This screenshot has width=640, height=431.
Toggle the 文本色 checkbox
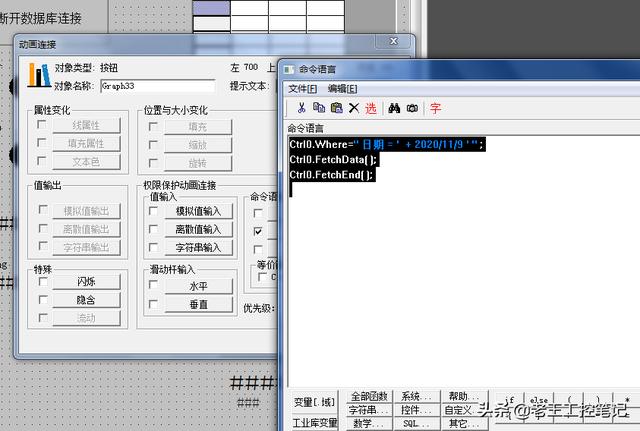[x=42, y=161]
